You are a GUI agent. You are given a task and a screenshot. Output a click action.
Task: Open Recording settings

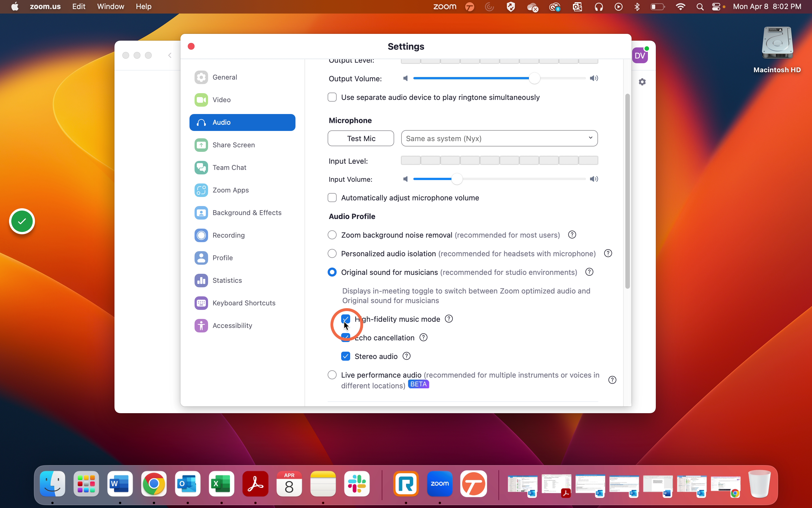click(242, 235)
